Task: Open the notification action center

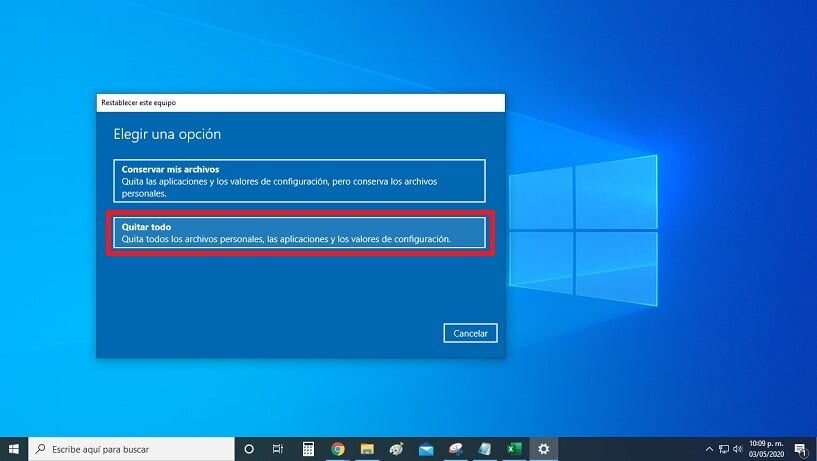Action: point(801,450)
